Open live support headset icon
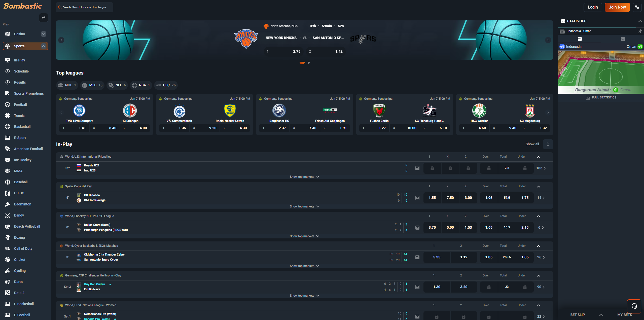Screen dimensions: 644x320 (x=634, y=306)
